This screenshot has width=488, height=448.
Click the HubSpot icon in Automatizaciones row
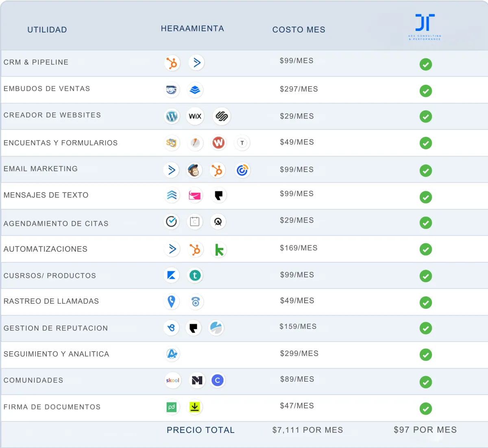pyautogui.click(x=195, y=249)
